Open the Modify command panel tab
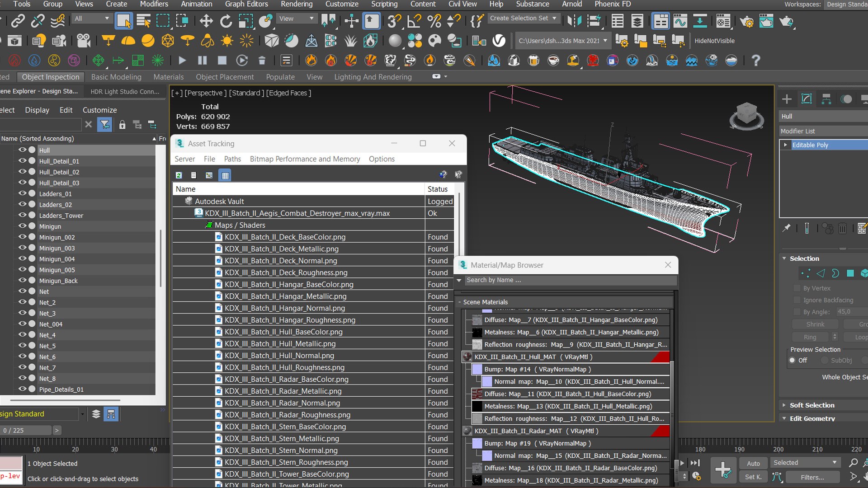 coord(807,99)
